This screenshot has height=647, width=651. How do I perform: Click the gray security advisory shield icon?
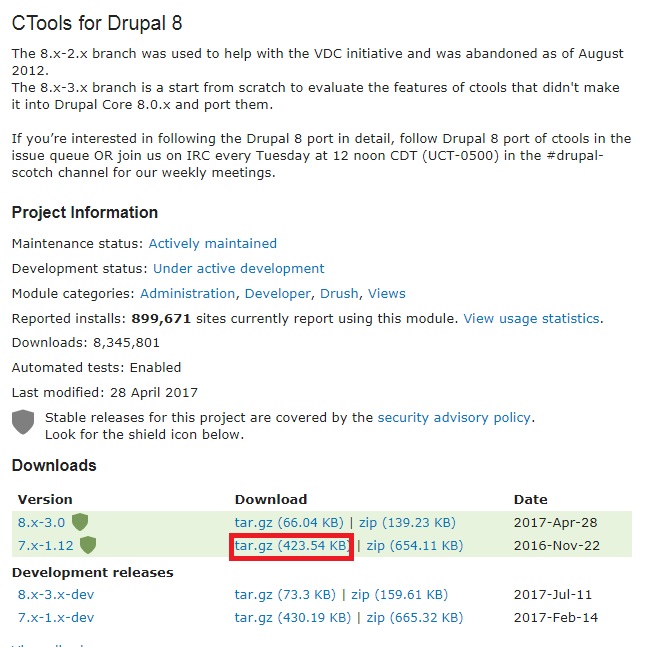[x=23, y=422]
